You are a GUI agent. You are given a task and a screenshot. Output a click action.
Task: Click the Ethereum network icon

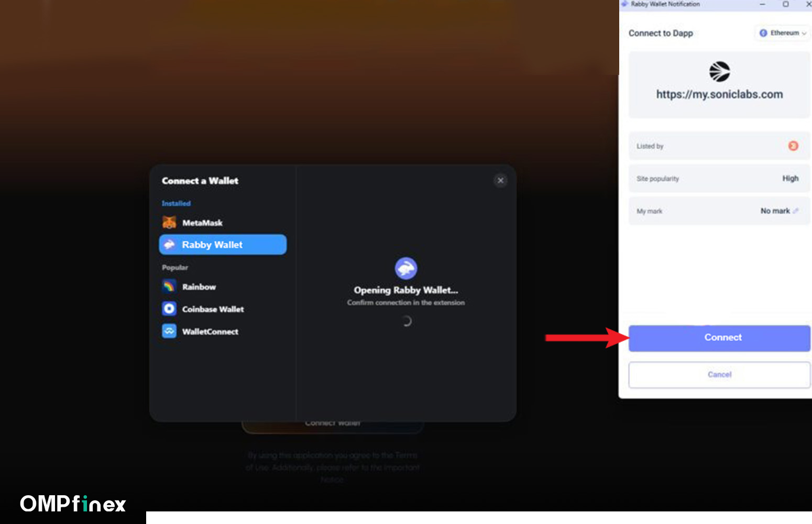764,33
